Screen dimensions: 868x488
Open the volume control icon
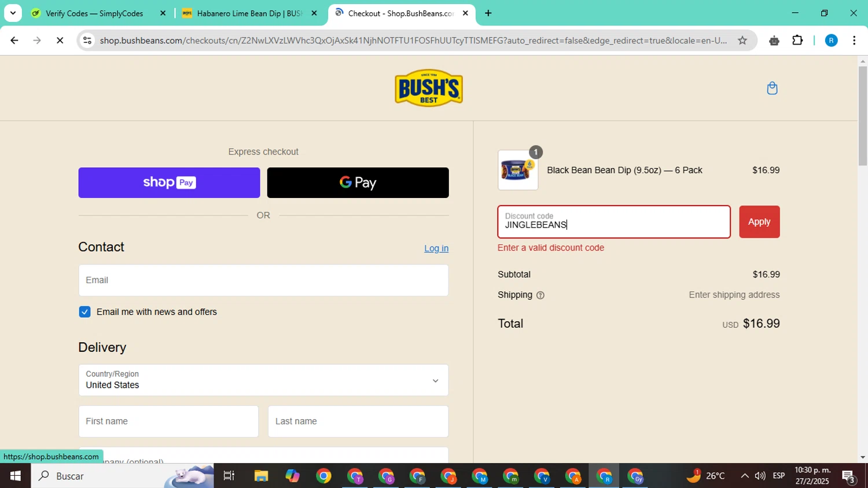tap(760, 476)
